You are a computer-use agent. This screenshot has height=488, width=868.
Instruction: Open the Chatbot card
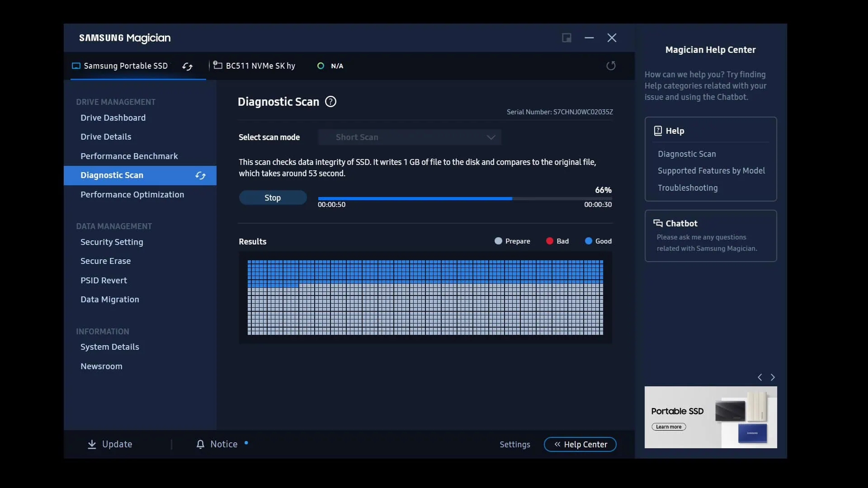point(711,236)
